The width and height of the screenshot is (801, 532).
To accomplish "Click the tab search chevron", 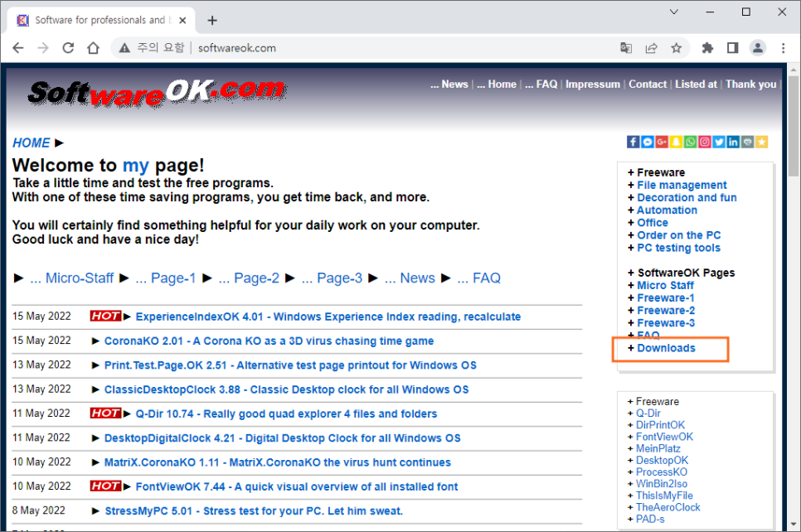I will [674, 12].
